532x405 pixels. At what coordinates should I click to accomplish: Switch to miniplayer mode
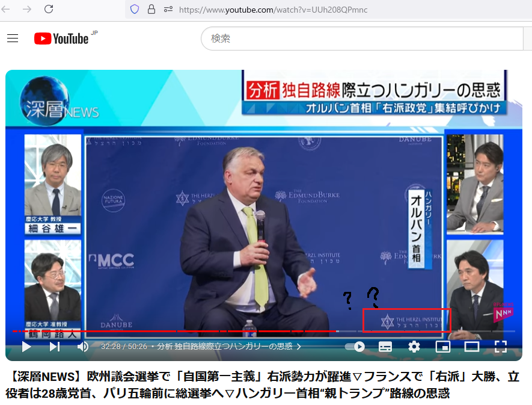pos(443,347)
